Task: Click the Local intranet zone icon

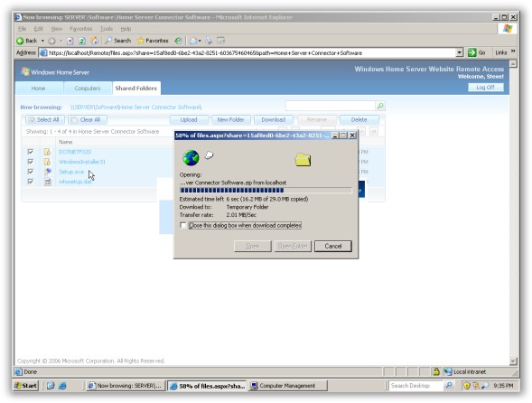Action: (x=448, y=371)
